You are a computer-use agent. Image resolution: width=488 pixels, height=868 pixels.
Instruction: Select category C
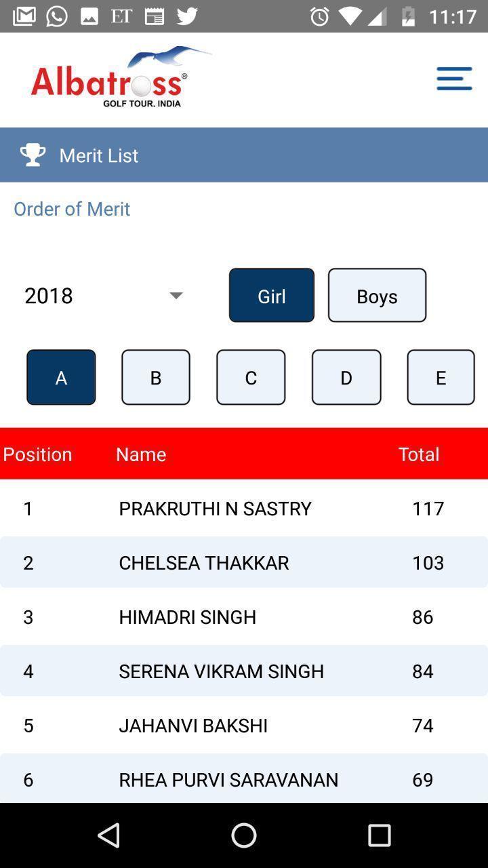pos(251,378)
